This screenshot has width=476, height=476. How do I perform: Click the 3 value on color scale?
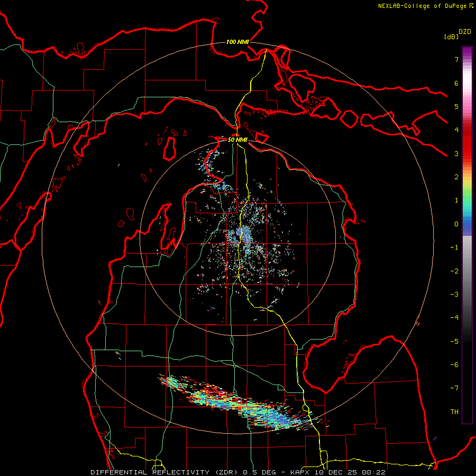click(x=456, y=153)
